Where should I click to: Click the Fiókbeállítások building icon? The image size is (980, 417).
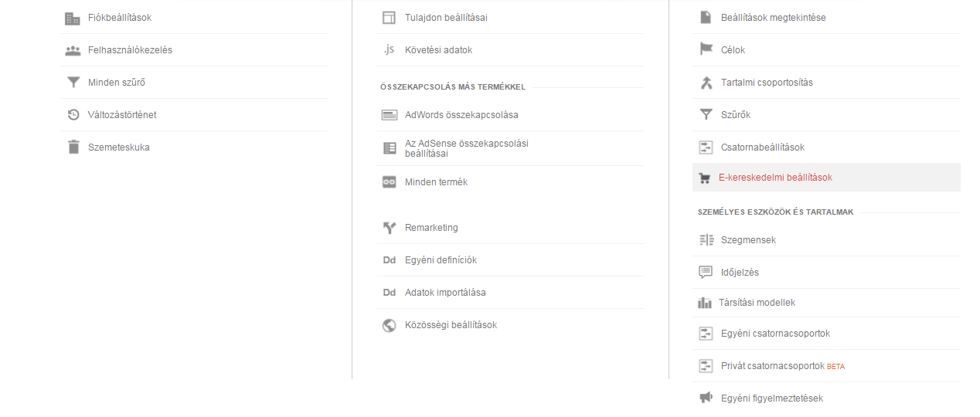pyautogui.click(x=73, y=18)
